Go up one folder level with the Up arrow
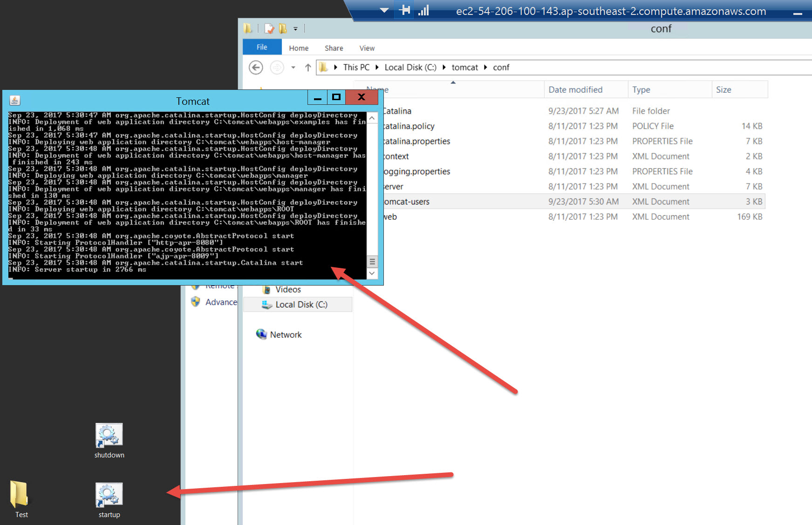 click(308, 68)
